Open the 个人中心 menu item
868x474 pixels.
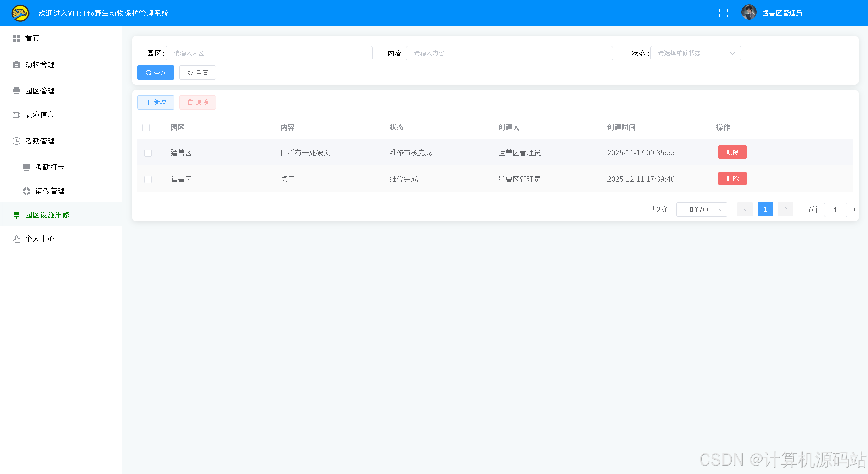pyautogui.click(x=61, y=239)
